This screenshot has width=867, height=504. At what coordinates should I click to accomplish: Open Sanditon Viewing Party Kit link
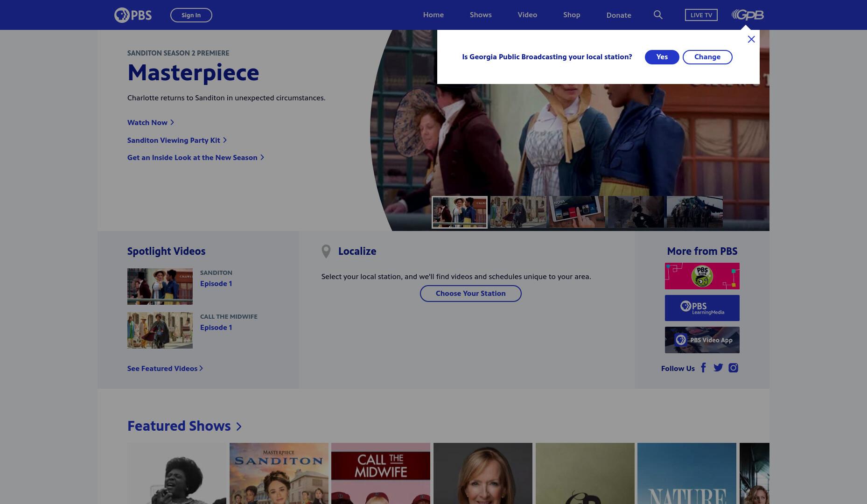tap(177, 140)
